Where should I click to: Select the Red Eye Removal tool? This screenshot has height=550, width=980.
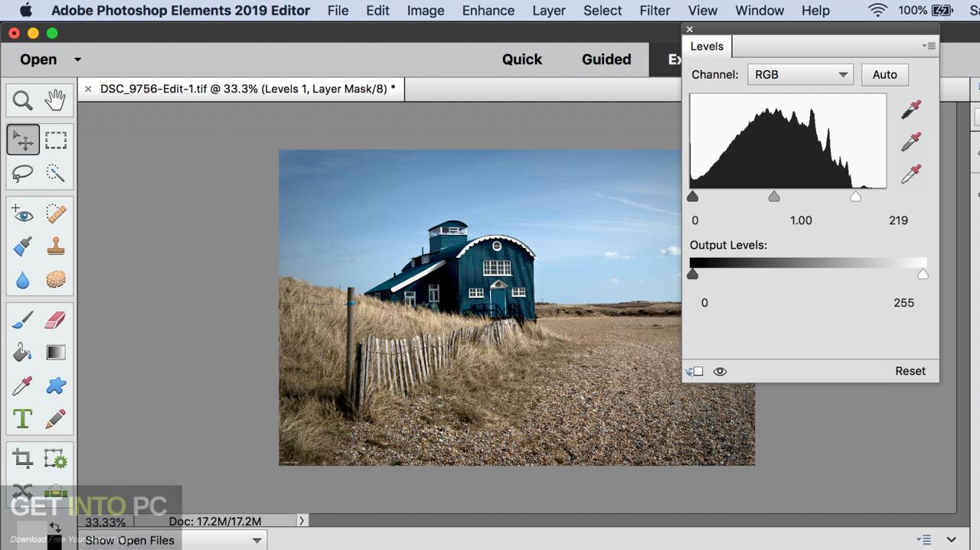pyautogui.click(x=22, y=213)
